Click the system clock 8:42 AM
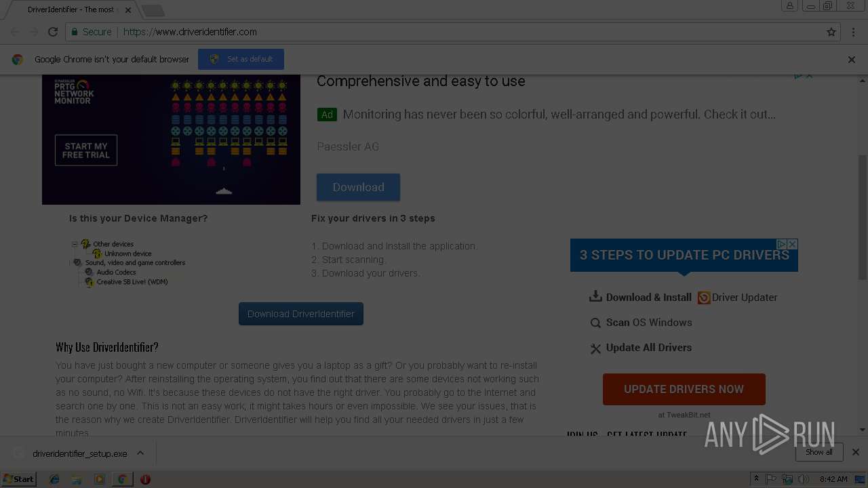Screen dimensions: 868x488 (x=833, y=479)
